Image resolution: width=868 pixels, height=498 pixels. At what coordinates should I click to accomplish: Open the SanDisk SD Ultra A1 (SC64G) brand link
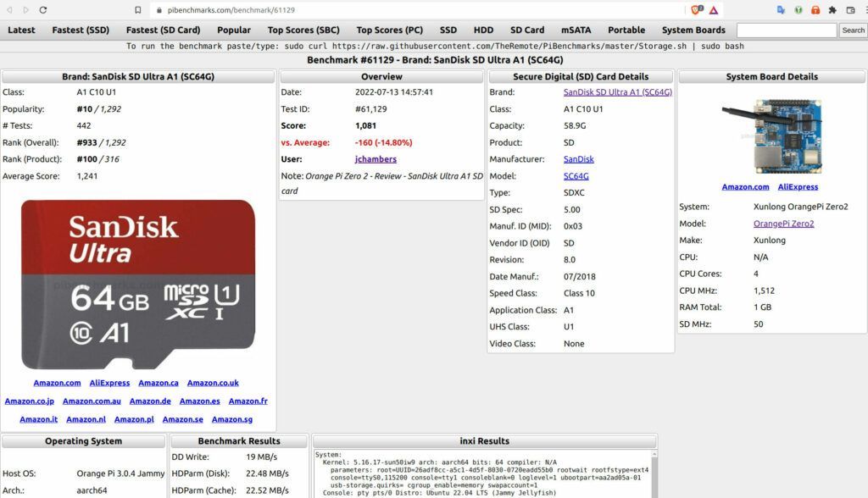[x=618, y=92]
